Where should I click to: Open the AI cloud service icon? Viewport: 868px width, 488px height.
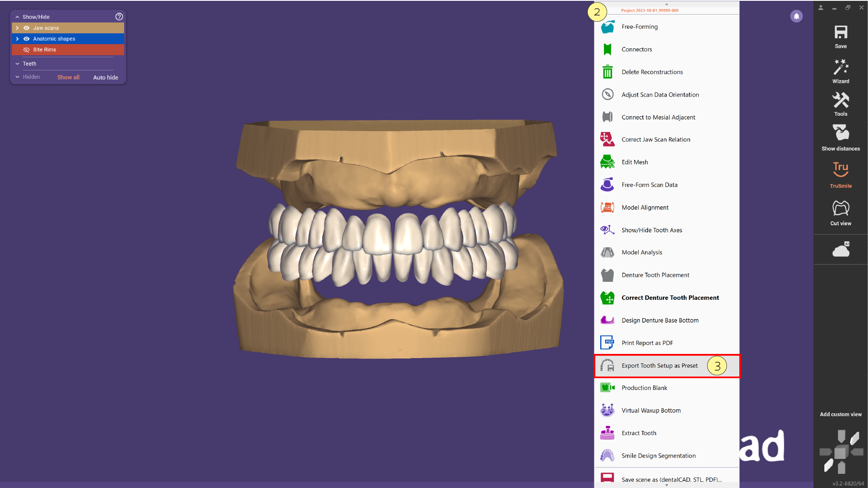(841, 249)
